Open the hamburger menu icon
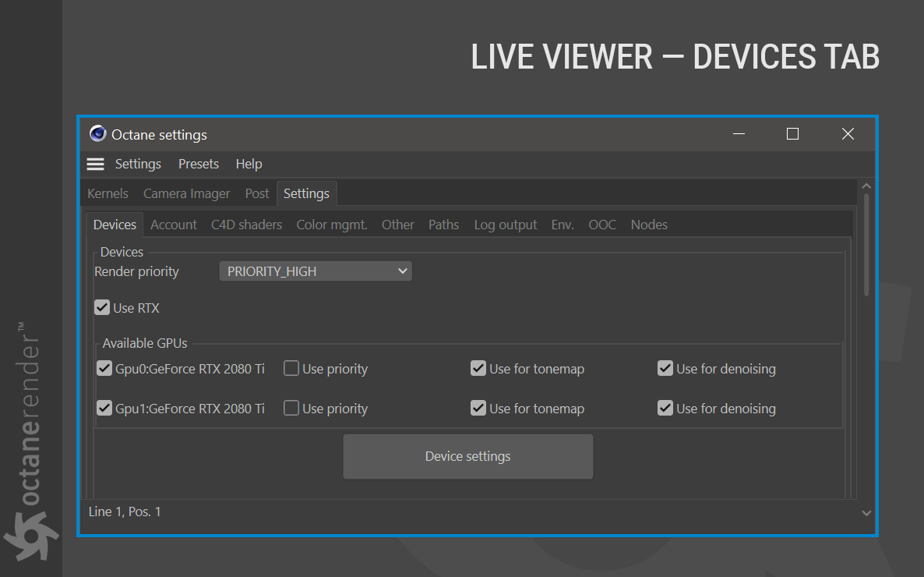Viewport: 924px width, 577px height. pos(96,164)
